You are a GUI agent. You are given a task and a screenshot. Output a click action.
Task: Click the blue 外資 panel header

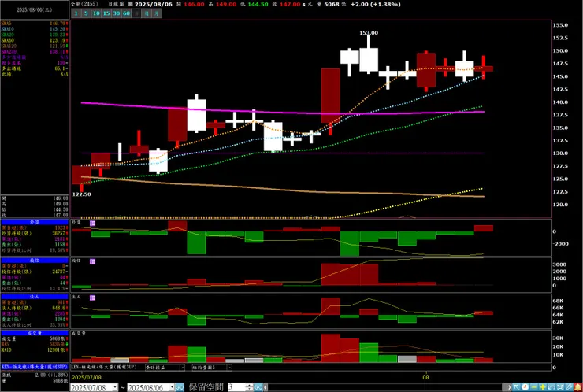pos(35,222)
